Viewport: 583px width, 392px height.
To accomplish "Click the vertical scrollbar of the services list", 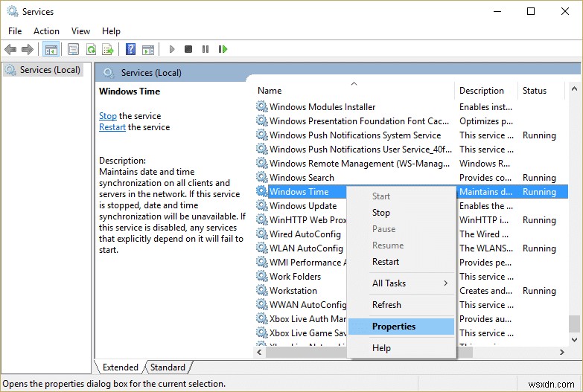I will pos(574,223).
